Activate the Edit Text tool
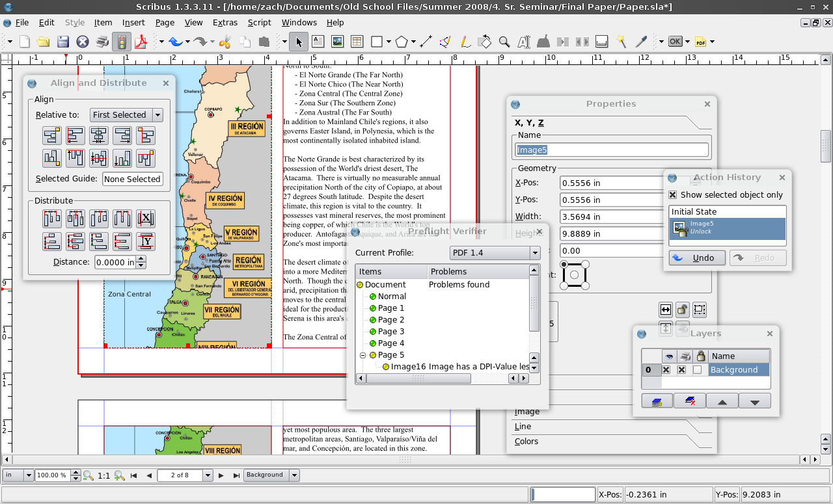Viewport: 833px width, 504px height. 523,42
